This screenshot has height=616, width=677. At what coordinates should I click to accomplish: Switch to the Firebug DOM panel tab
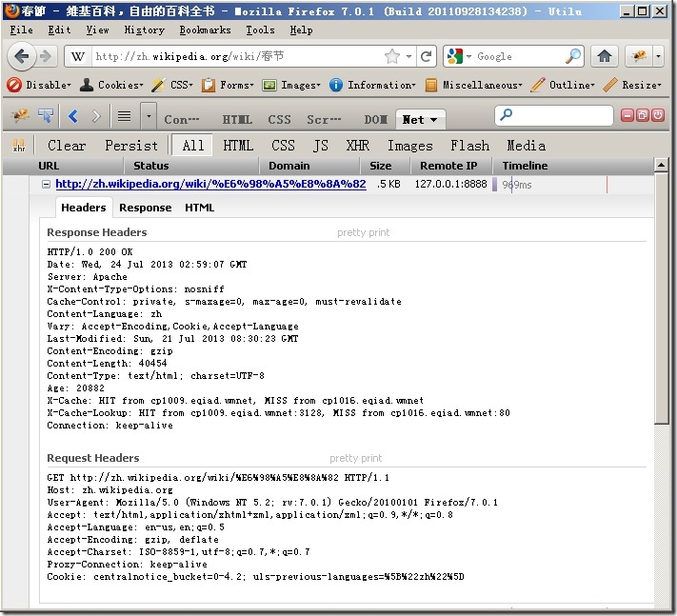click(375, 120)
